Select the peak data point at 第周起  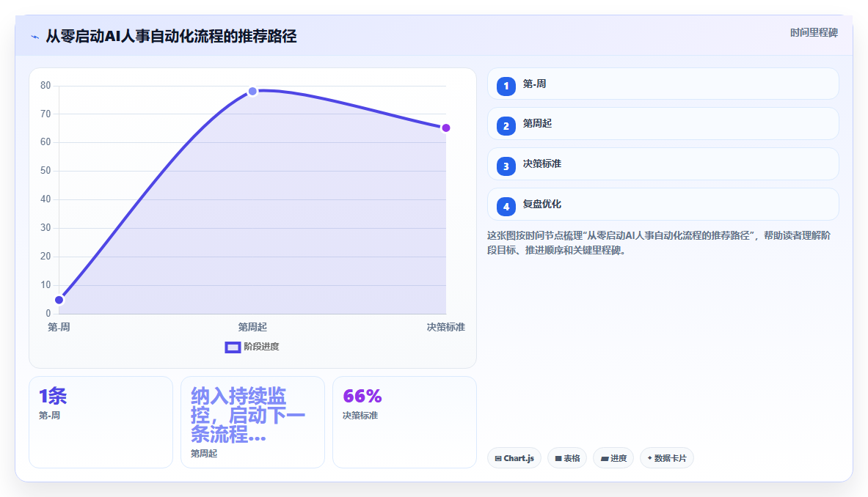click(252, 91)
